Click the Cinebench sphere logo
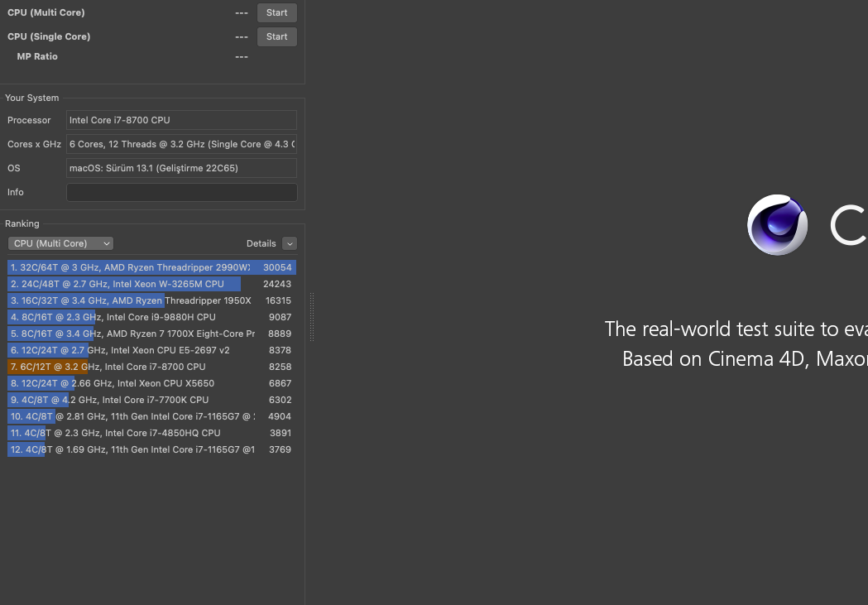868x605 pixels. (777, 225)
